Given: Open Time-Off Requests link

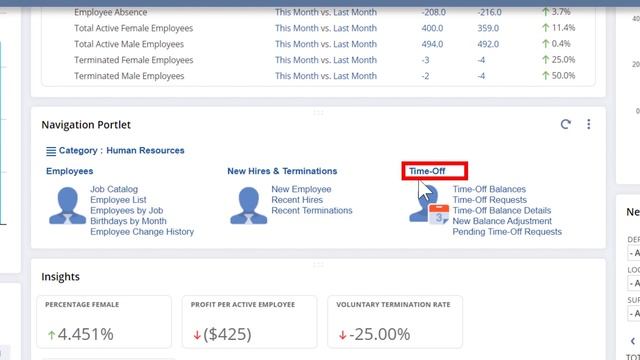Looking at the screenshot, I should coord(490,200).
